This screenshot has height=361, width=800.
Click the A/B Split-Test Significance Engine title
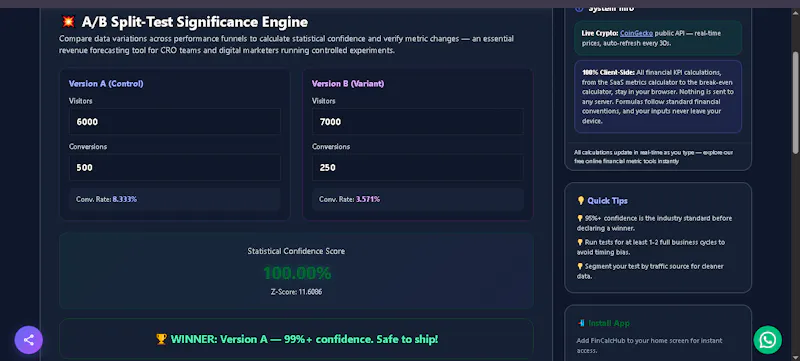tap(194, 22)
